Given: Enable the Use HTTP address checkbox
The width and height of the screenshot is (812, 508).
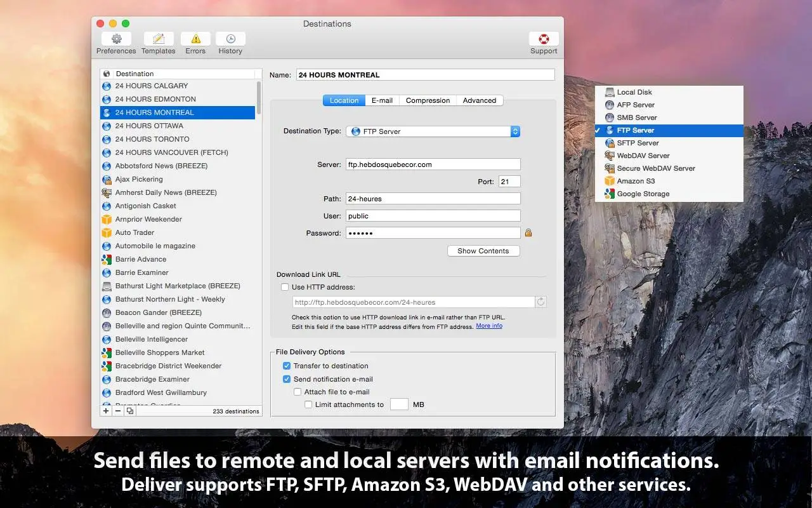Looking at the screenshot, I should 285,287.
